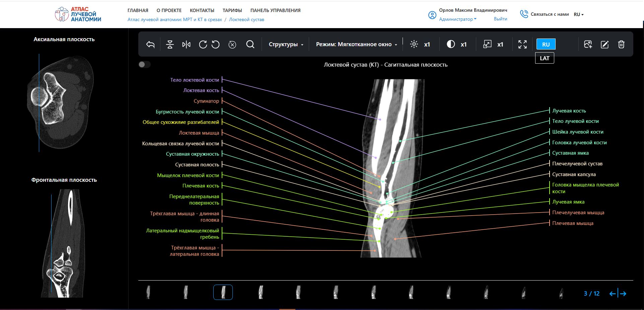Mirror the image horizontally
The image size is (644, 310).
pos(186,45)
